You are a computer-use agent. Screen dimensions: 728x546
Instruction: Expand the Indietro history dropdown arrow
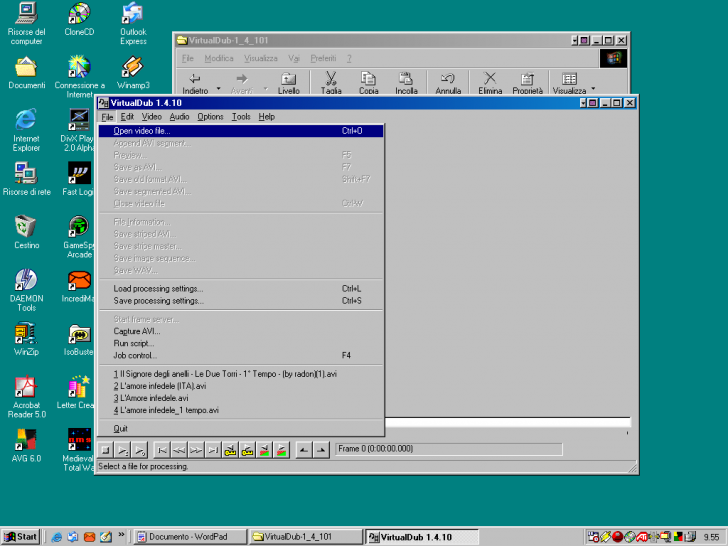pyautogui.click(x=219, y=88)
